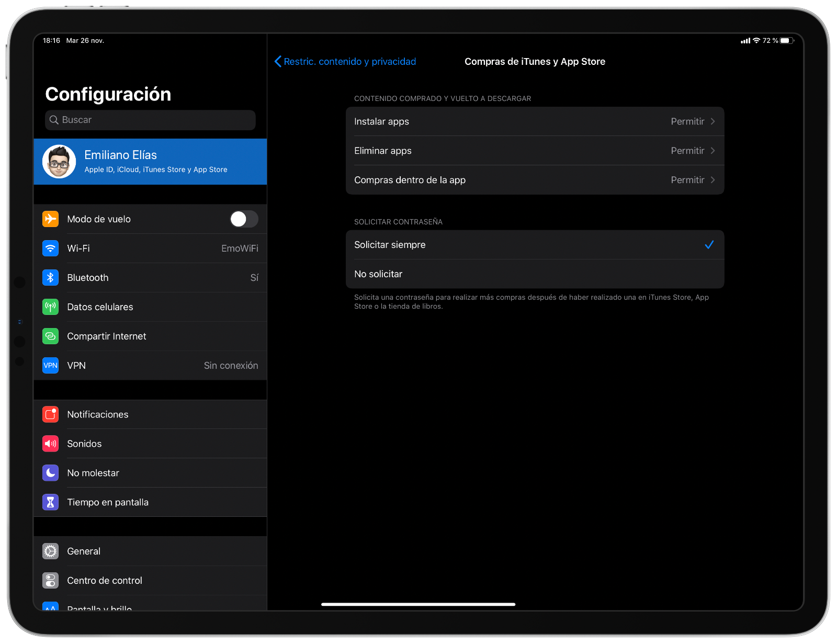Tap the No molestar moon icon
837x644 pixels.
pos(50,473)
